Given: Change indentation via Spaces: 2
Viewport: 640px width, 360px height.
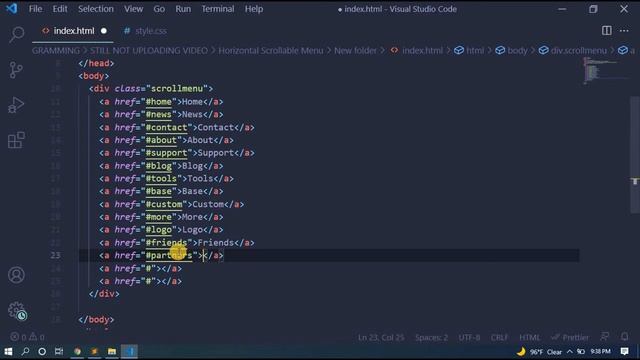Looking at the screenshot, I should click(431, 338).
